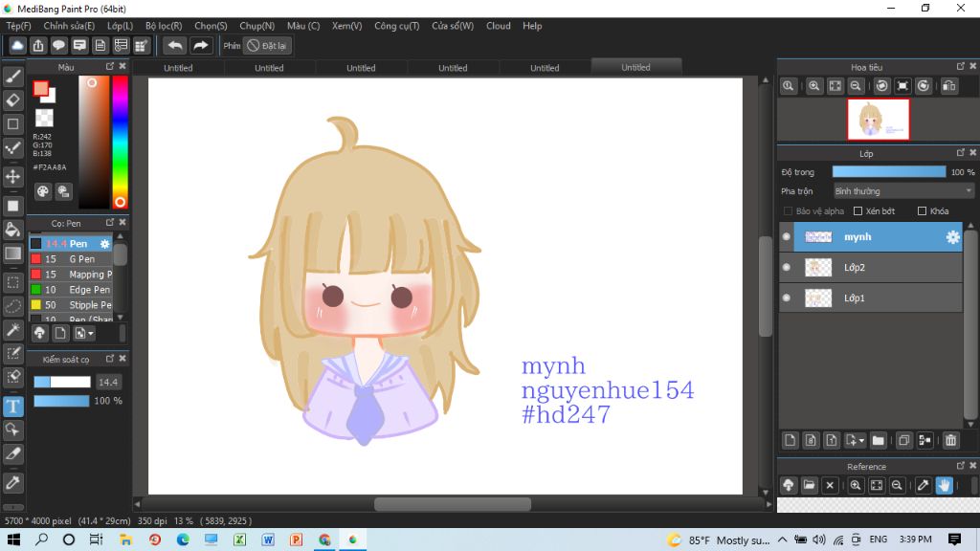This screenshot has width=980, height=551.
Task: Click the vertical canvas scrollbar
Action: tap(766, 285)
